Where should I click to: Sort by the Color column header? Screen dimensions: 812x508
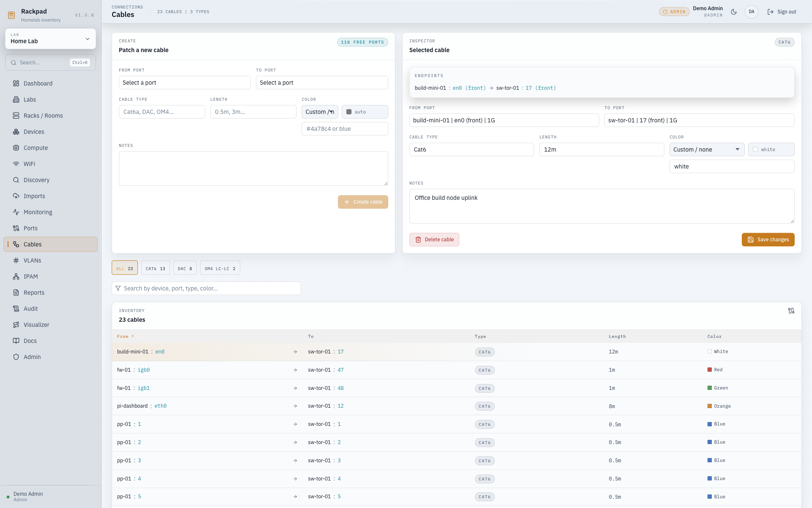pos(714,337)
